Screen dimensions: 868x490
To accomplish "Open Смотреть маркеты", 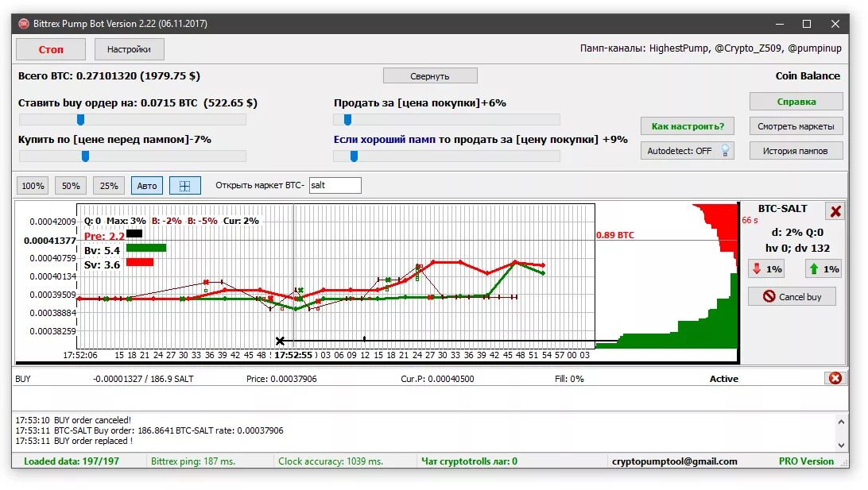I will coord(796,126).
